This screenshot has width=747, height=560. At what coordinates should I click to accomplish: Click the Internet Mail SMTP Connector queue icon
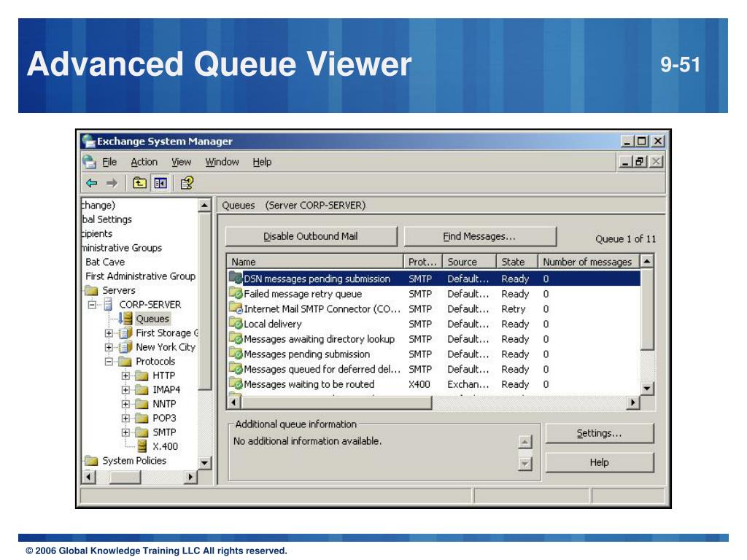click(236, 308)
